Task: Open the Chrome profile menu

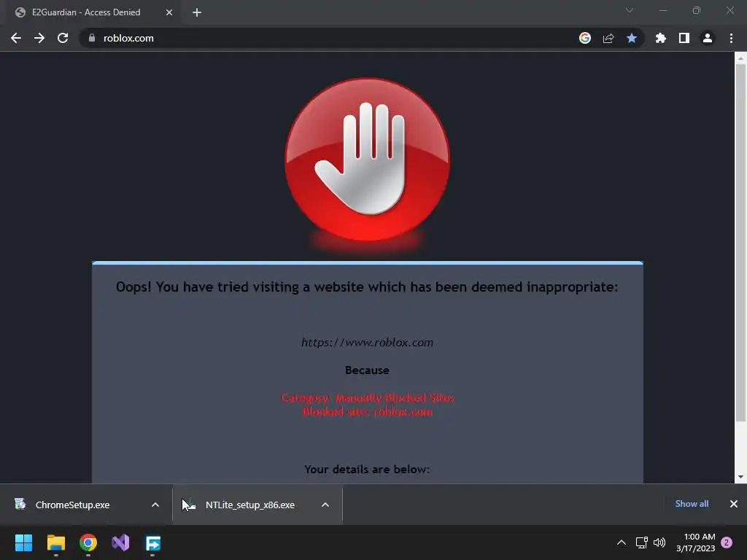Action: tap(708, 38)
